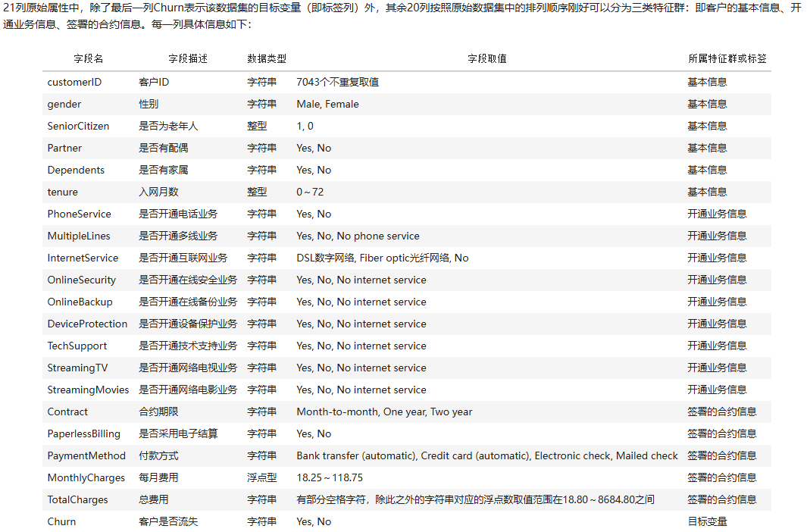Click the 是否开通设备保护业务 description cell

click(x=188, y=324)
